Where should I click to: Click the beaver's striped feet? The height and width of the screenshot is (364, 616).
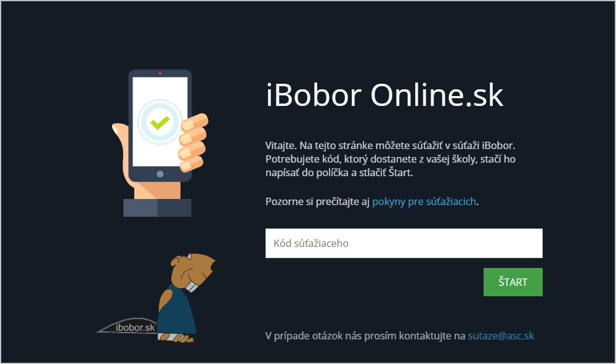point(176,338)
